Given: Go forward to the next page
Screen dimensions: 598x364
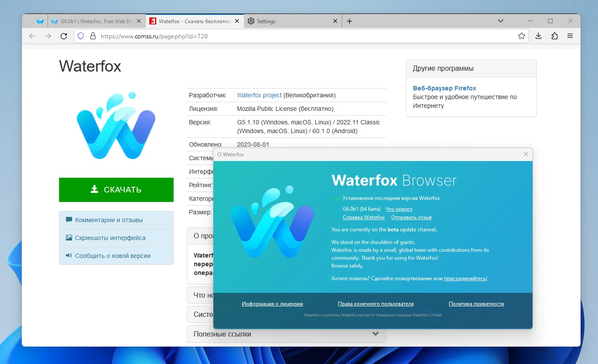Looking at the screenshot, I should click(48, 36).
